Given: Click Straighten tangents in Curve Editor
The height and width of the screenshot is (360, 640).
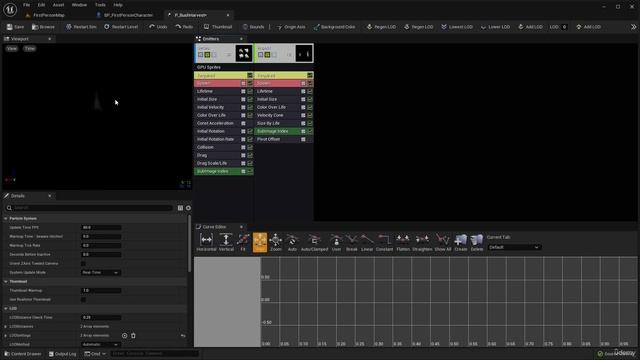Looking at the screenshot, I should [422, 242].
